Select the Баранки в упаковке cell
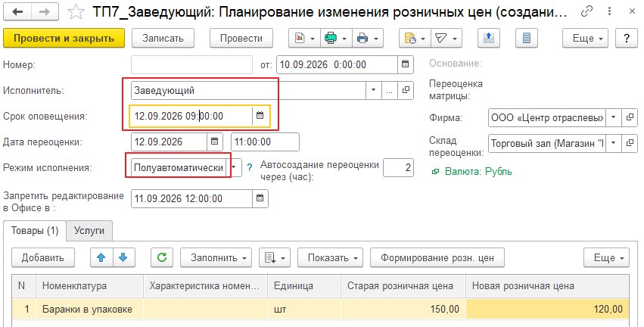This screenshot has height=327, width=644. click(89, 309)
